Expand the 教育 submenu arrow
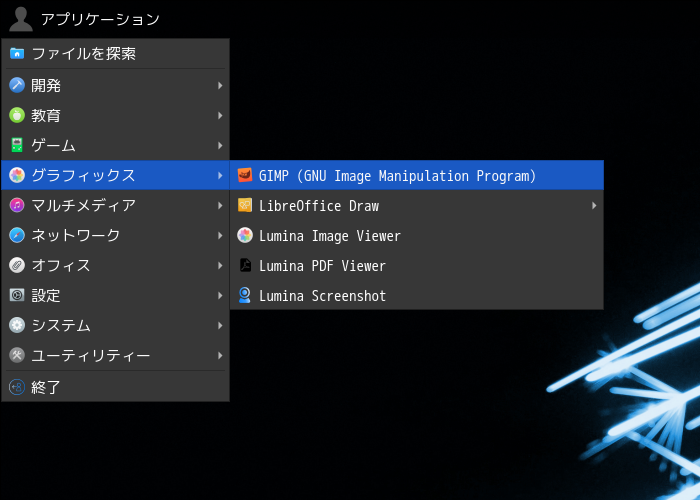 tap(220, 115)
